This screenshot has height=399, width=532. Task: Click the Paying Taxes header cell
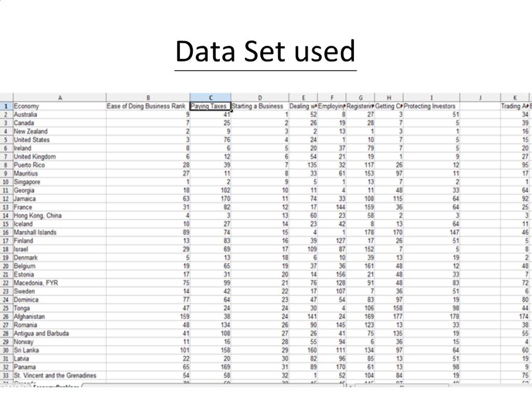(210, 106)
